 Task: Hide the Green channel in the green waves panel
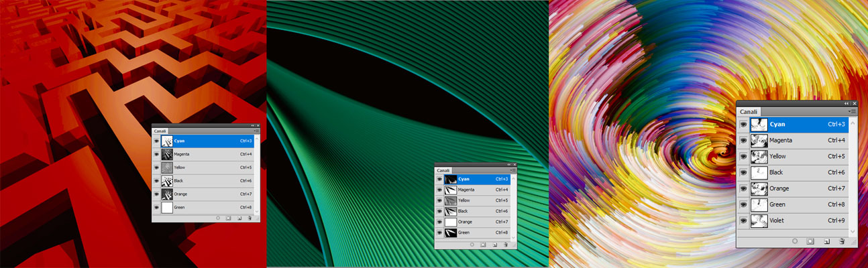pyautogui.click(x=440, y=232)
